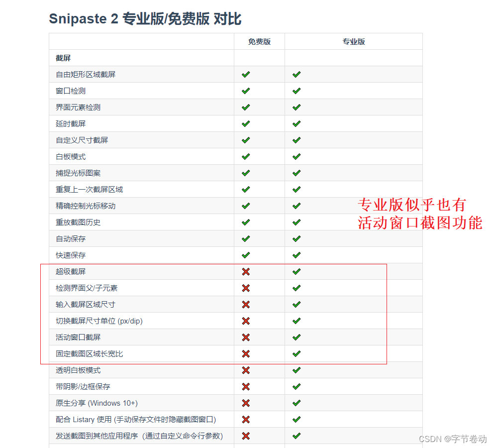Select the 自由矩形区域截屏 row label
494x448 pixels.
(x=86, y=74)
